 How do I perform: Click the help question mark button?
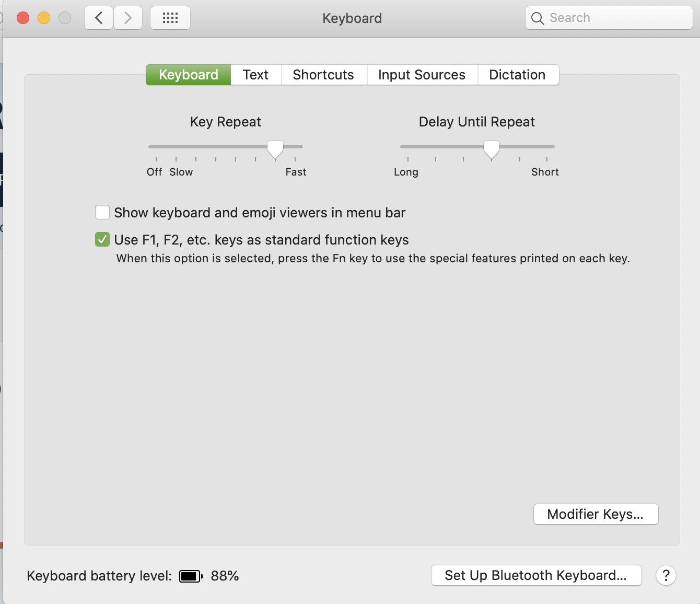click(666, 575)
